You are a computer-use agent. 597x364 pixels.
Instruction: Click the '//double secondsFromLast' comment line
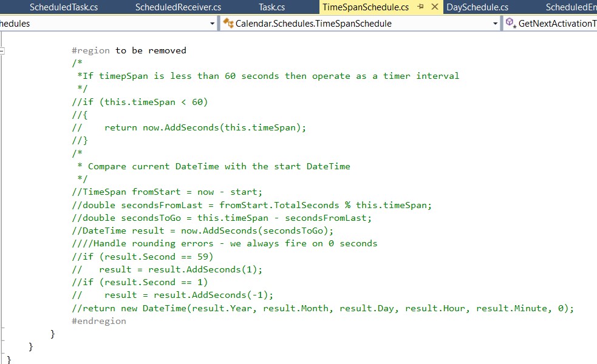click(251, 205)
